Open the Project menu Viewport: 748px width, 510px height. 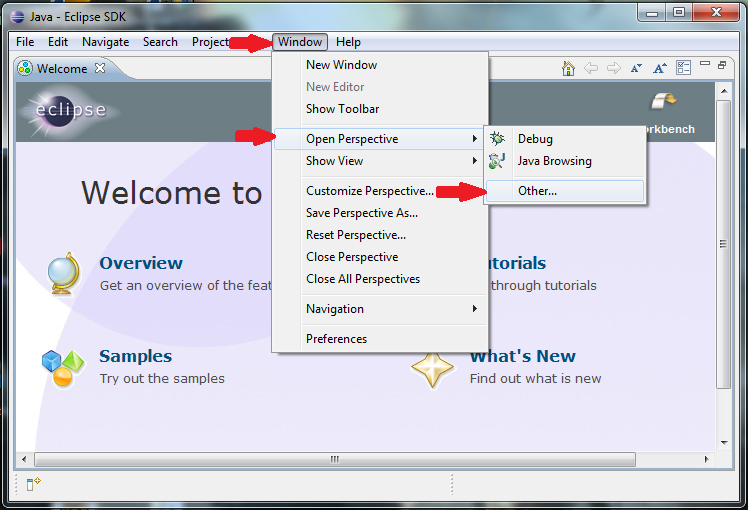click(209, 42)
